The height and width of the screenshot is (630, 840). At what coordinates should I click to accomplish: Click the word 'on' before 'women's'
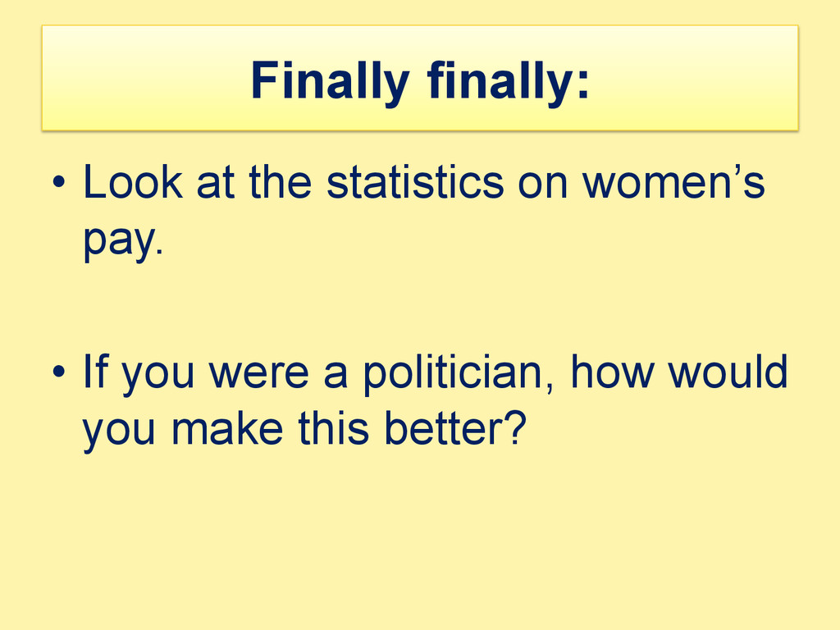[x=543, y=185]
